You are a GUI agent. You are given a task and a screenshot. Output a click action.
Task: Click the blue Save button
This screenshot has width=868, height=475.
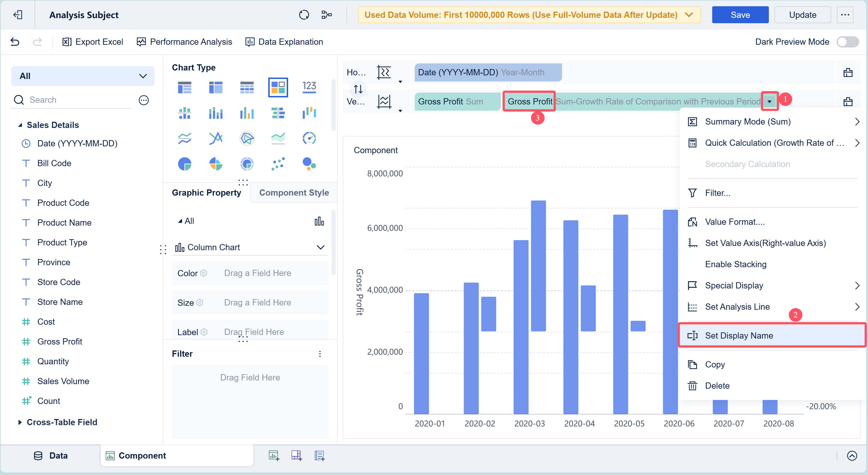[740, 15]
